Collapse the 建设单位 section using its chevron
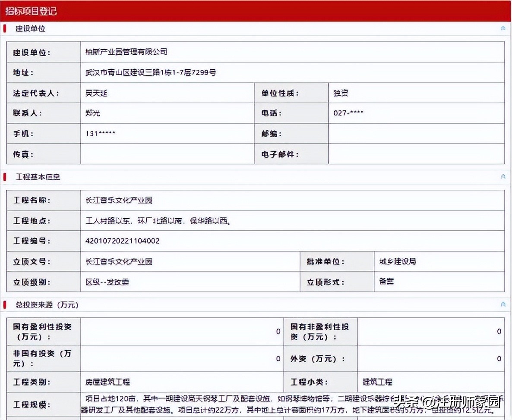 (502, 28)
